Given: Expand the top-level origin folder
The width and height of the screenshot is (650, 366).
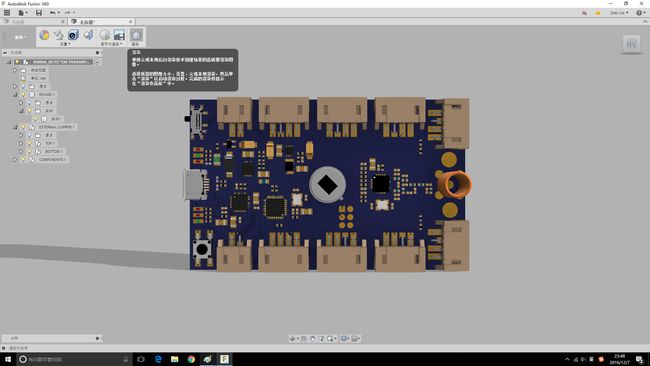Looking at the screenshot, I should (15, 86).
